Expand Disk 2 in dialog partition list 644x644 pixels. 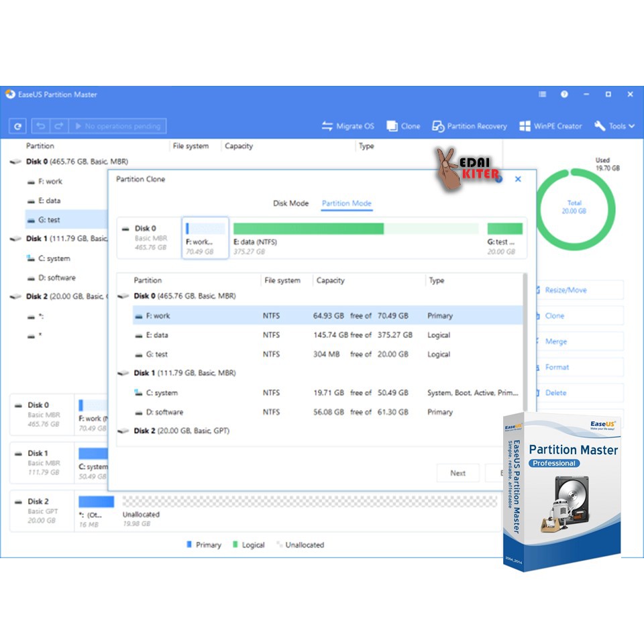click(x=123, y=431)
